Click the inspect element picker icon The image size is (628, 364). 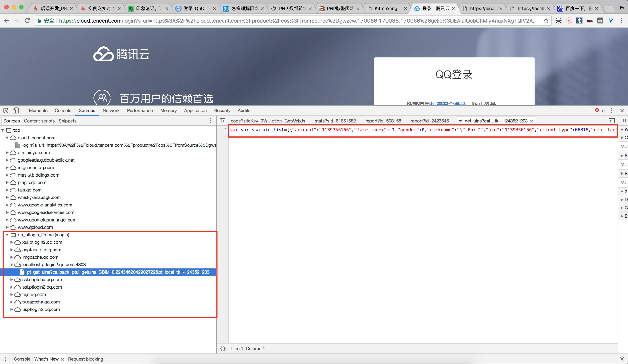(x=6, y=111)
